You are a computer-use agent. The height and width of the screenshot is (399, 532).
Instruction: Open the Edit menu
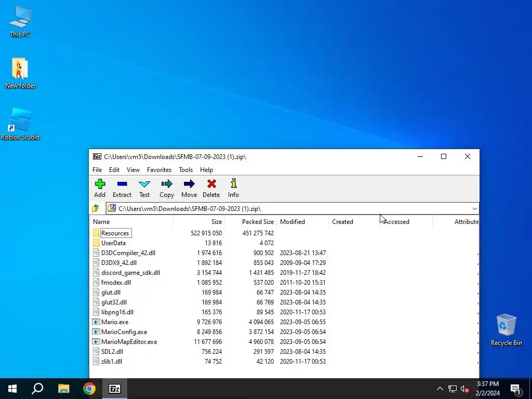coord(114,170)
